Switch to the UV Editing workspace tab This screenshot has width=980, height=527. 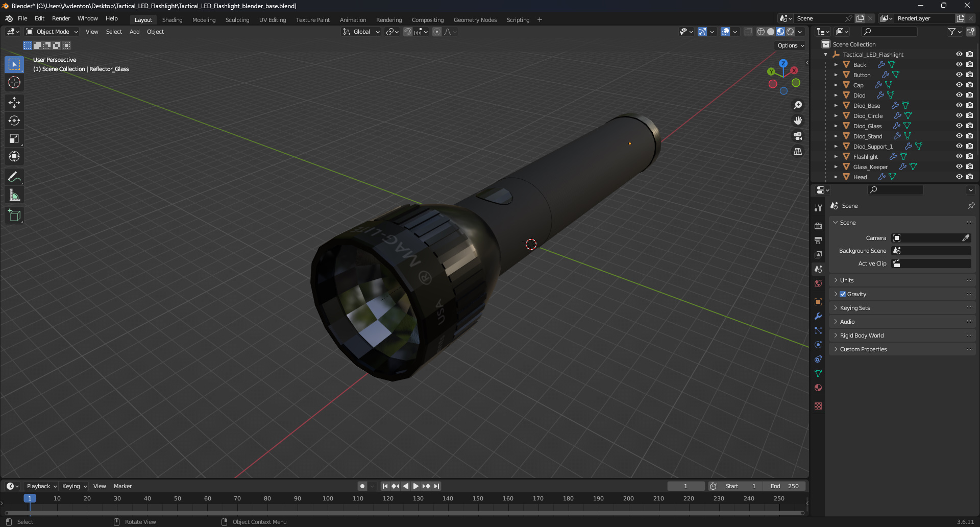pos(273,20)
